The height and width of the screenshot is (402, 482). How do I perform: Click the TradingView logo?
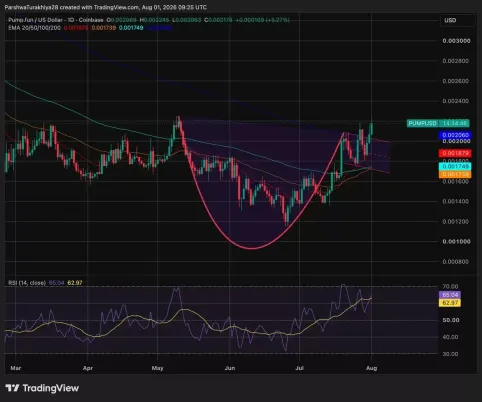42,388
